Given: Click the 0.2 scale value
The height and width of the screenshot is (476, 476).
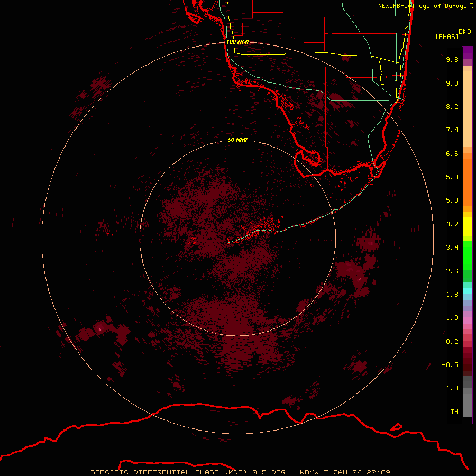Looking at the screenshot, I should point(452,342).
